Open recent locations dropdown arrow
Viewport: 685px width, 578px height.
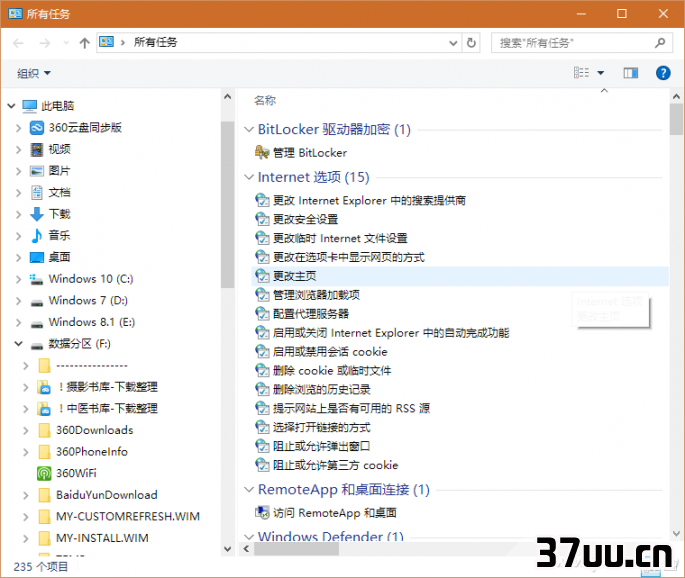pos(66,43)
